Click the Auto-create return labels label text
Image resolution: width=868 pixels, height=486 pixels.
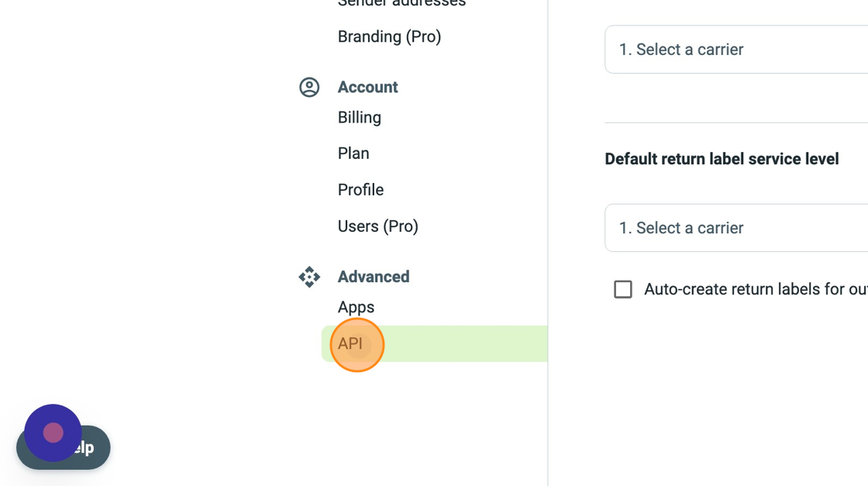coord(756,289)
